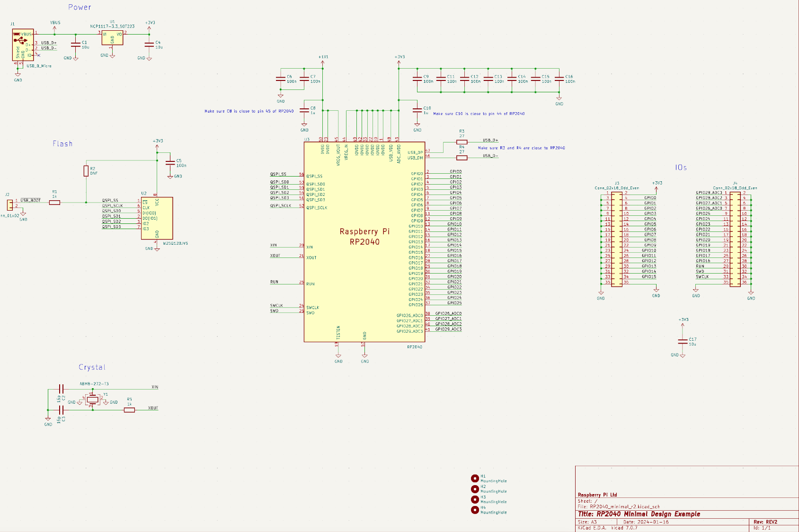Click the "IOs" section heading
Viewport: 799px width, 532px height.
click(681, 168)
